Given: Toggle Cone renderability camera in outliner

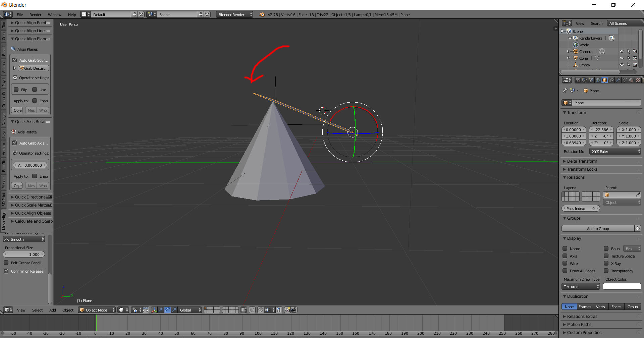Looking at the screenshot, I should [x=635, y=58].
